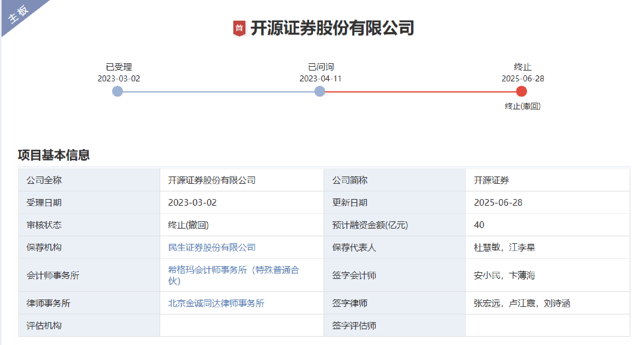Click table value 终止(撤回) for 审核状态
This screenshot has width=644, height=345.
188,225
